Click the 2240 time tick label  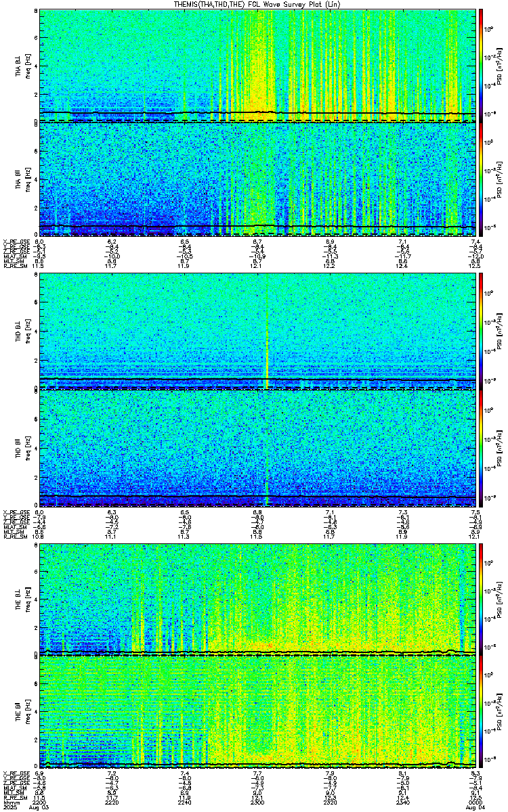[x=185, y=801]
